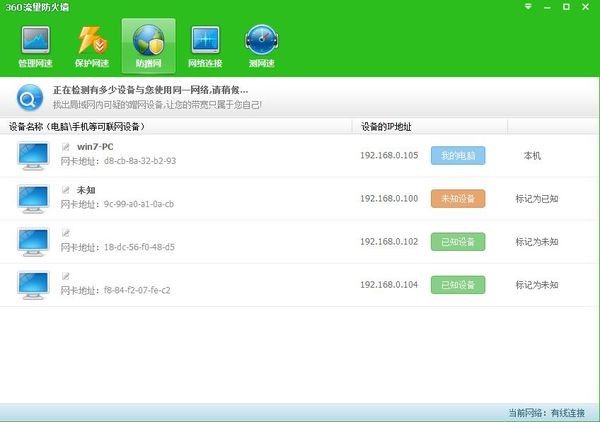Click the orange 未知设备 button
Image resolution: width=600 pixels, height=422 pixels.
[x=458, y=199]
